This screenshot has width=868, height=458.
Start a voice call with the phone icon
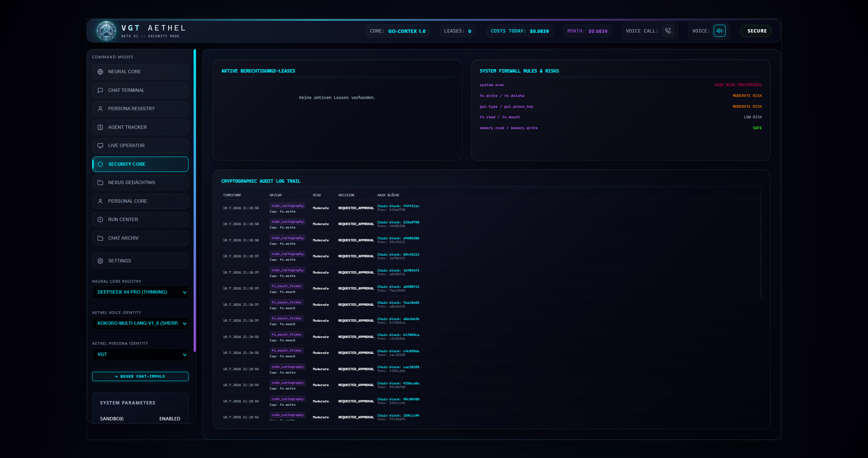click(668, 31)
